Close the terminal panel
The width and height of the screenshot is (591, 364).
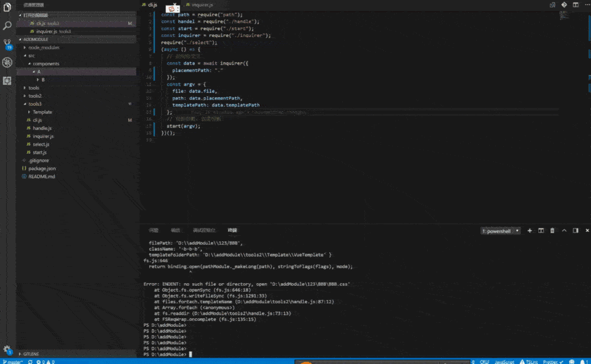coord(587,231)
